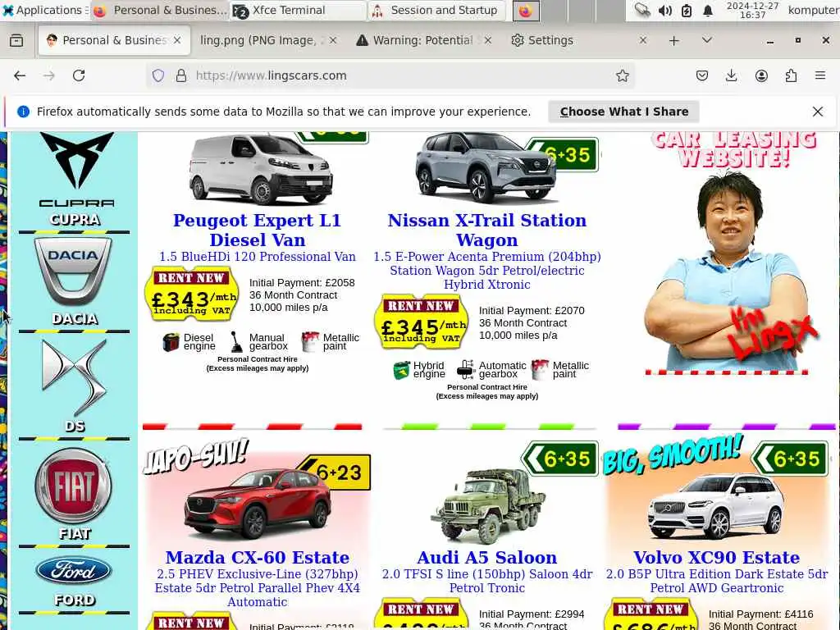The height and width of the screenshot is (630, 840).
Task: Click the Nissan Metallic paint can icon
Action: point(540,370)
